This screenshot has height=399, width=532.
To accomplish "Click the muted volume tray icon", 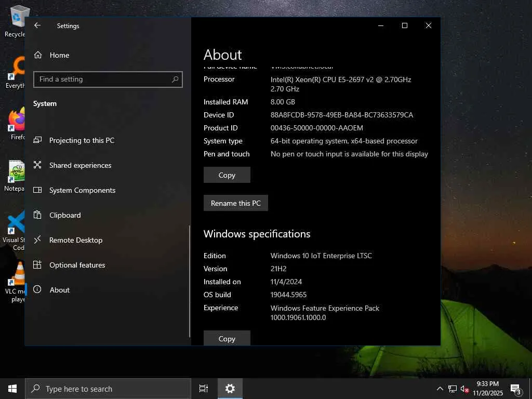I will 464,389.
